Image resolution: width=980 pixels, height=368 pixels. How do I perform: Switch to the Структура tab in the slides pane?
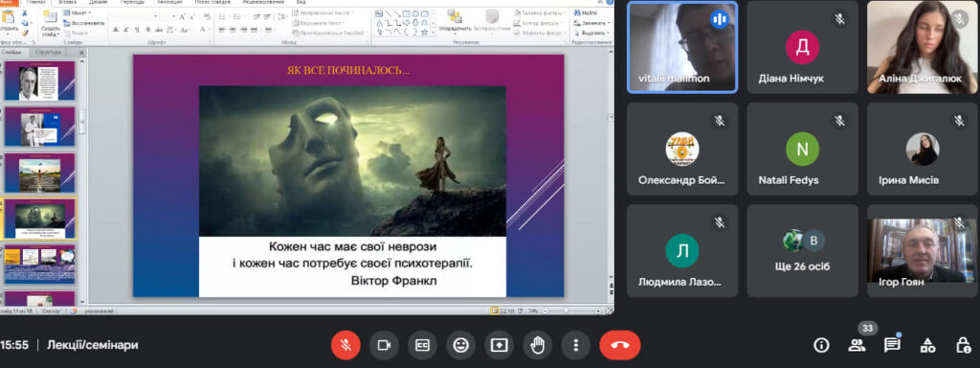pyautogui.click(x=49, y=53)
